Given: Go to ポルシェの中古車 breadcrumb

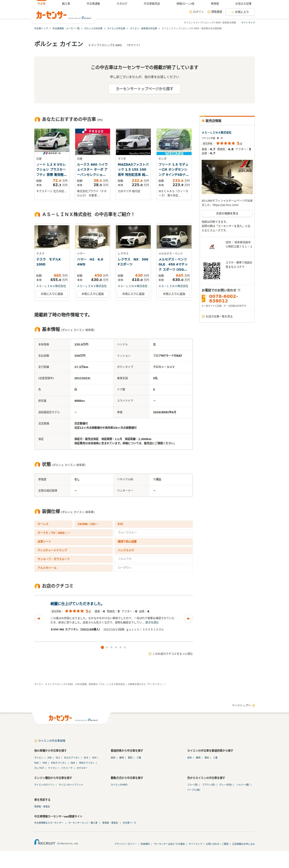Looking at the screenshot, I should 93,29.
